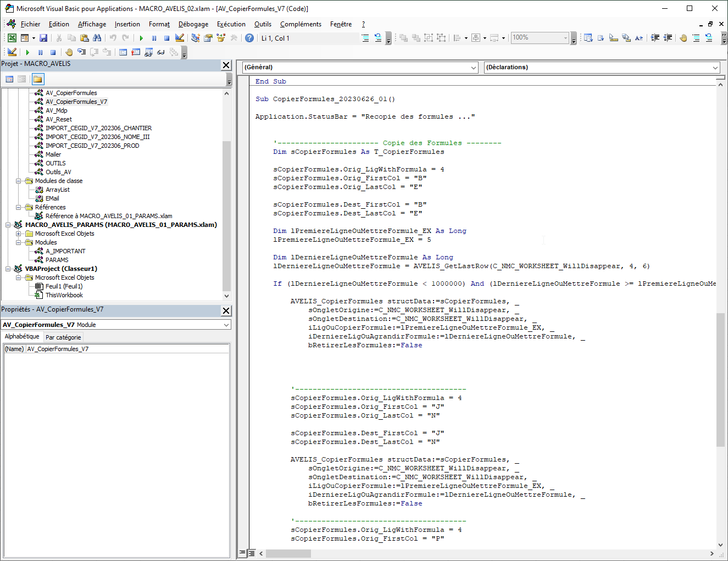Screen dimensions: 728x561
Task: Click View Code in Project panel
Action: click(9, 79)
